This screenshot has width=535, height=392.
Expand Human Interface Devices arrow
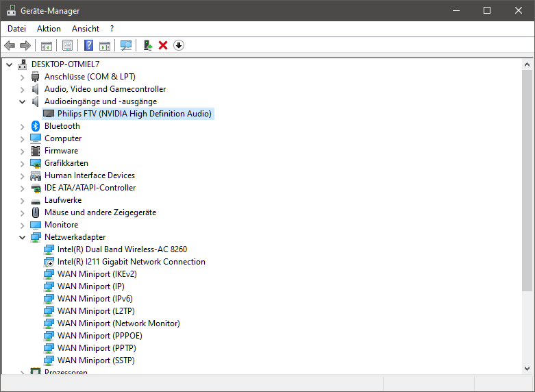click(23, 176)
